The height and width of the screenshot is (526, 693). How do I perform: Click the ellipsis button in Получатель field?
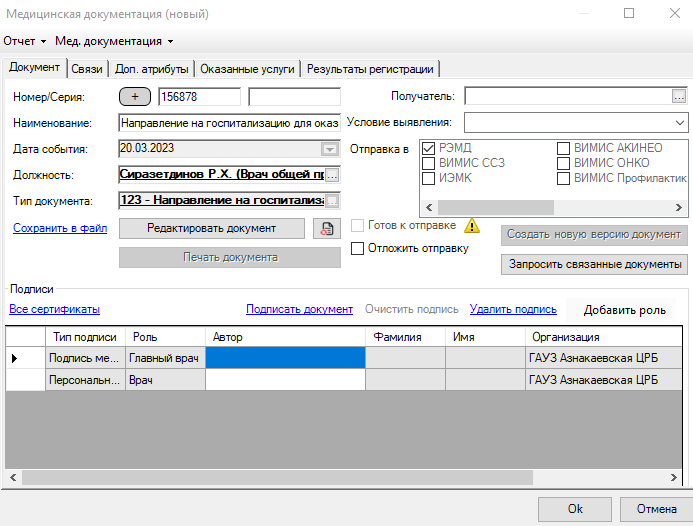(x=680, y=97)
